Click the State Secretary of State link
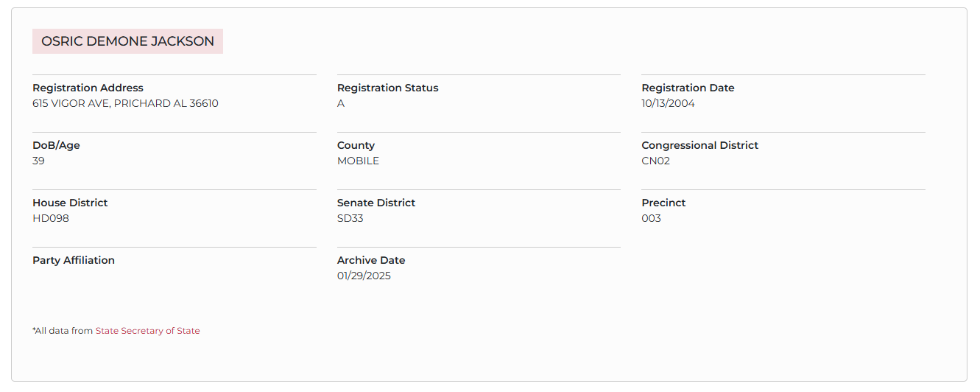Screen dimensions: 980x392 147,331
